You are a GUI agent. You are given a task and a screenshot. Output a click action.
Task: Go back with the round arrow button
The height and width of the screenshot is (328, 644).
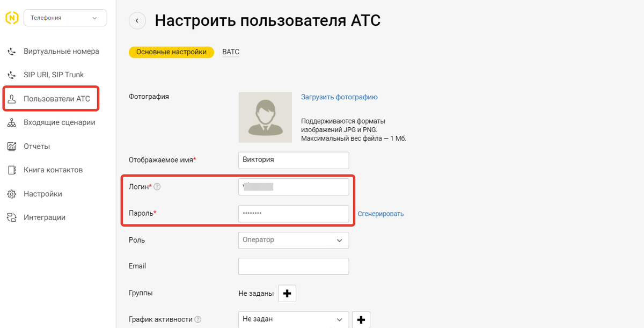[137, 20]
